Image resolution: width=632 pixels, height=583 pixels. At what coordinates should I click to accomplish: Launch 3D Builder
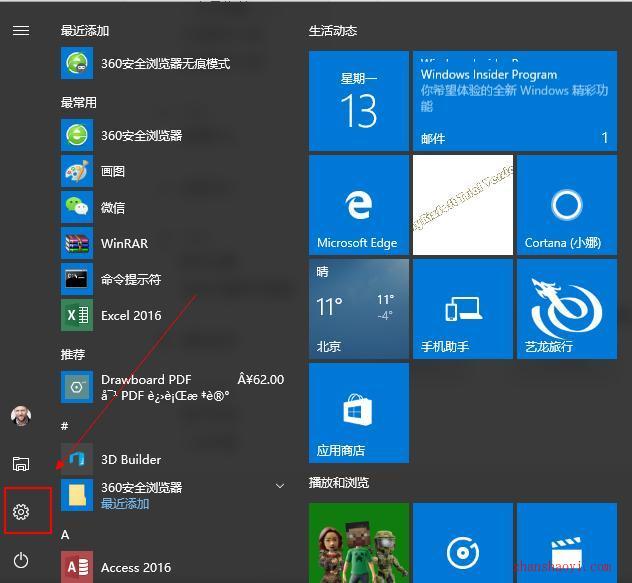tap(111, 459)
